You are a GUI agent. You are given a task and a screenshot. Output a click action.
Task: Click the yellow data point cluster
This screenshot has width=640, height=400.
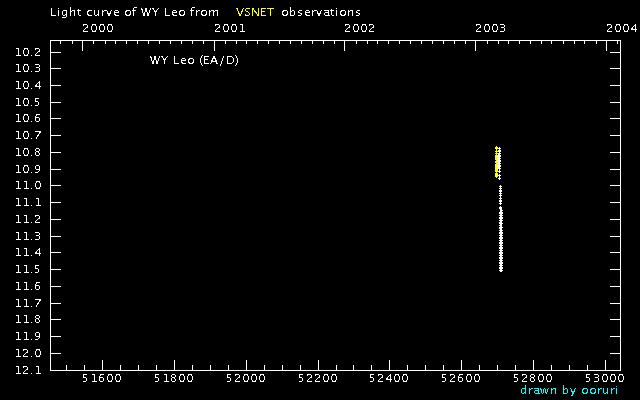[497, 162]
